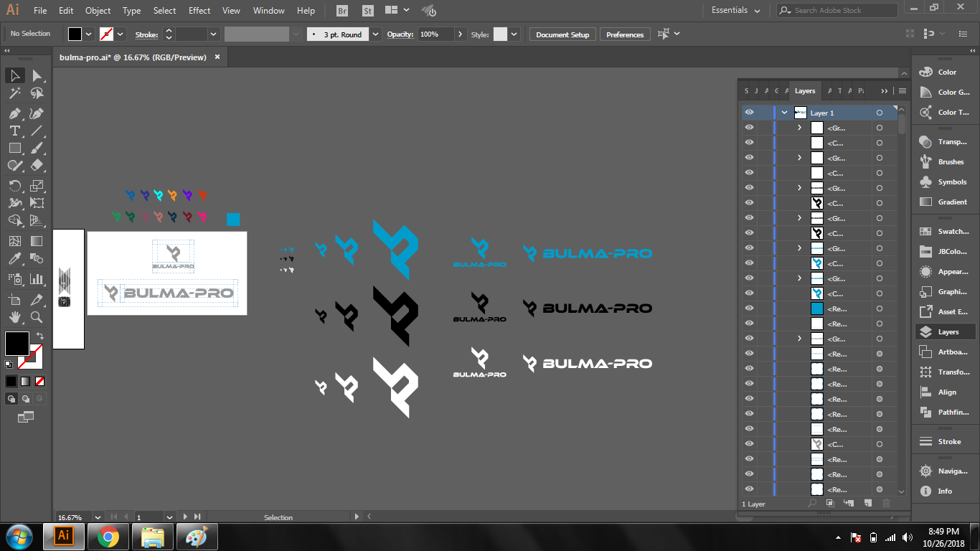Open Adobe Stock via St icon
This screenshot has width=980, height=551.
(x=368, y=11)
